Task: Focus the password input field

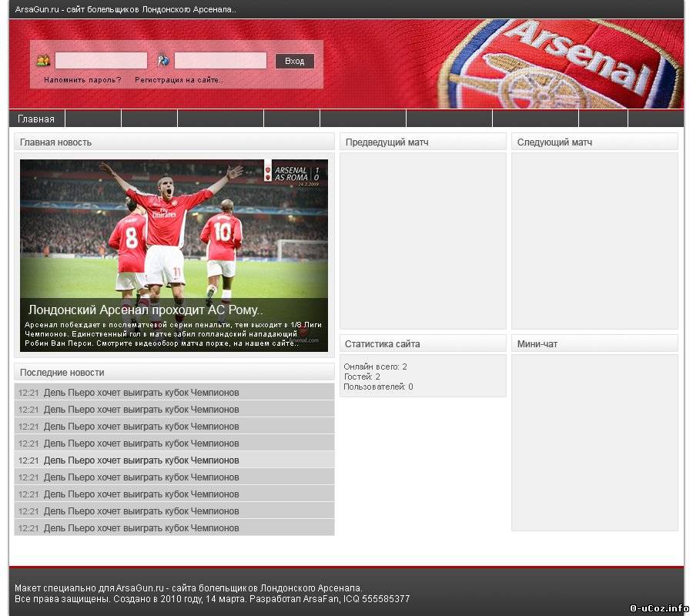Action: (x=220, y=61)
